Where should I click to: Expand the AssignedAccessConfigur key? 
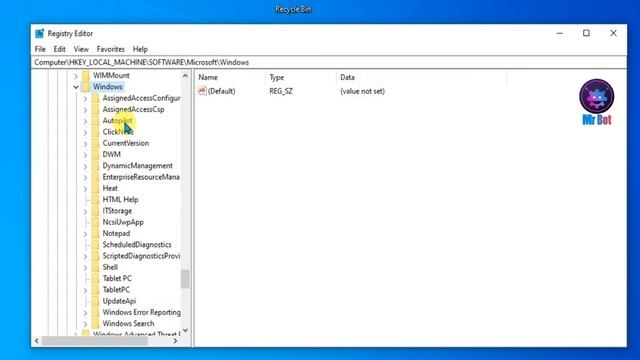pos(85,98)
